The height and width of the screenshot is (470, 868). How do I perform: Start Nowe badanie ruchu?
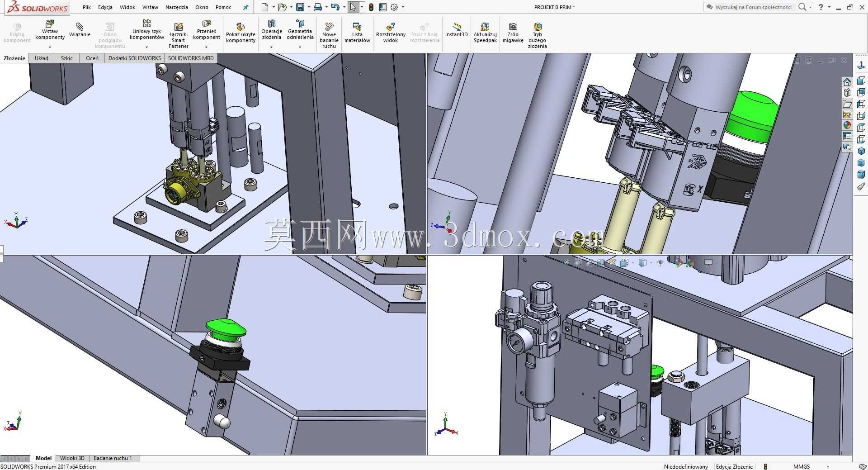(329, 35)
